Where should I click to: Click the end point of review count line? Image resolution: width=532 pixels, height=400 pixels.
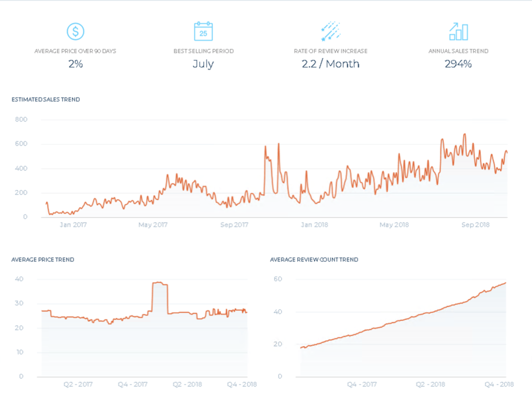pos(505,283)
